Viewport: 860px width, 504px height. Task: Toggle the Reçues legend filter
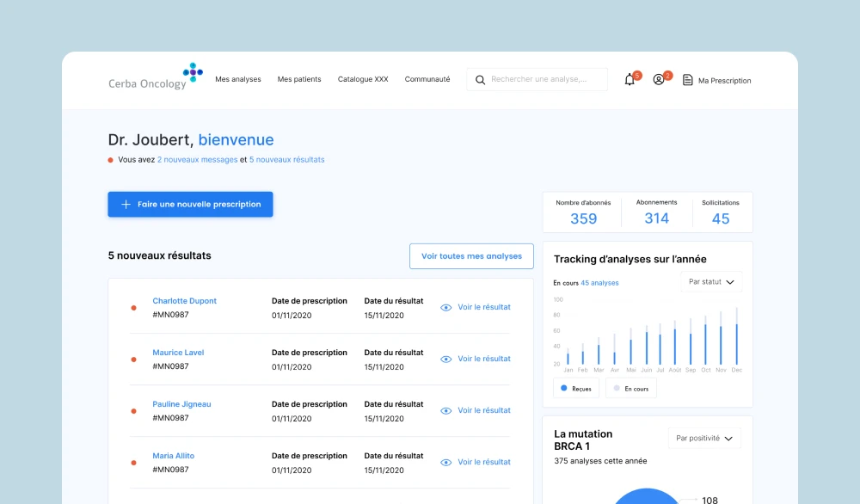pos(576,388)
